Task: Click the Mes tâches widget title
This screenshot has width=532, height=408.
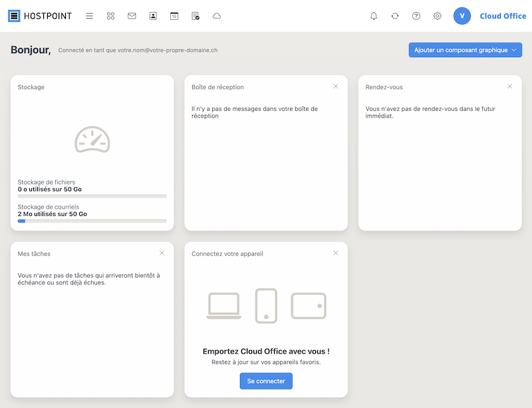Action: tap(34, 254)
